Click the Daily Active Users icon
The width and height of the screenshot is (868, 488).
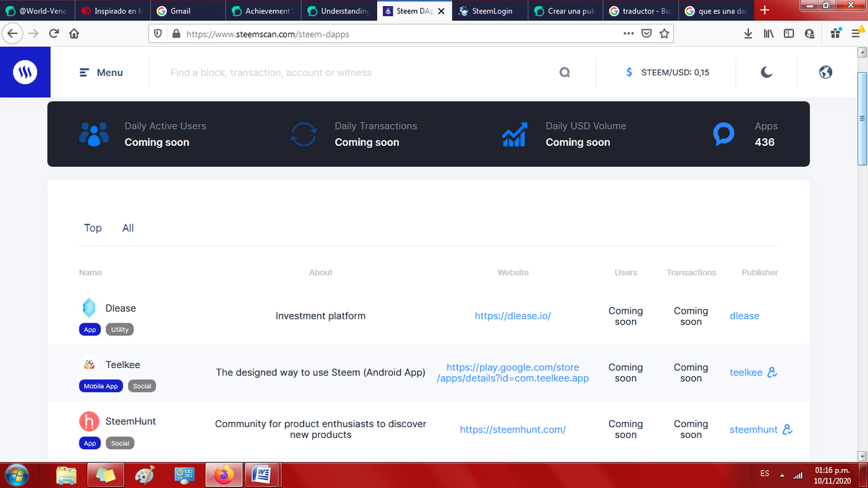[x=94, y=134]
